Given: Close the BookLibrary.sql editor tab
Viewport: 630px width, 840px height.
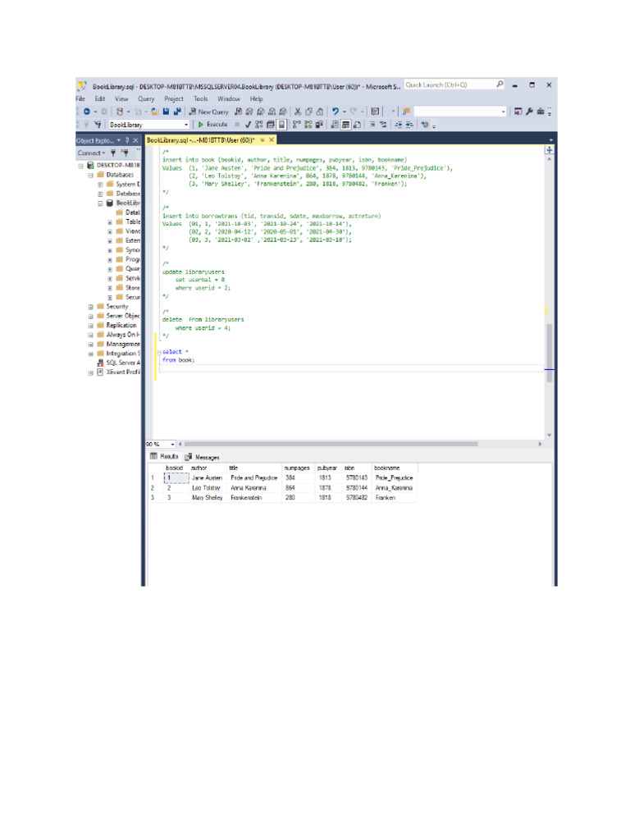Looking at the screenshot, I should (x=272, y=139).
